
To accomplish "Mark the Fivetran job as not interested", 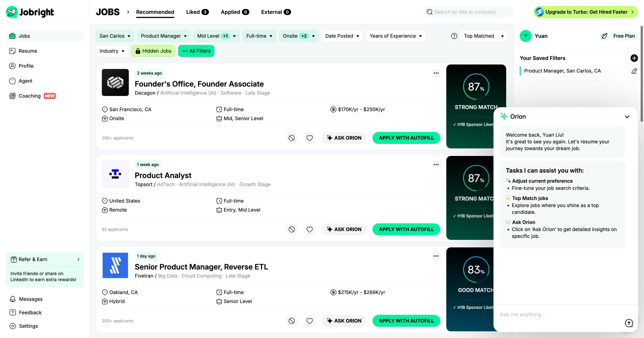I will [x=291, y=321].
